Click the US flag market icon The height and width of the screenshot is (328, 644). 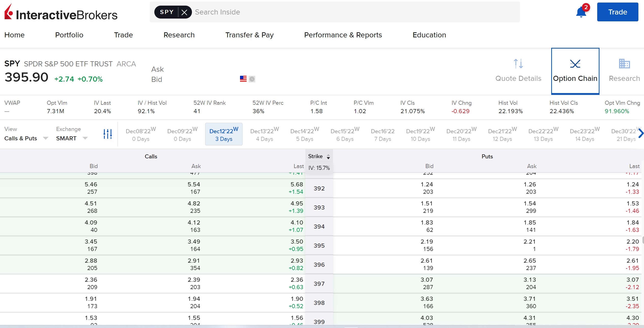(243, 79)
